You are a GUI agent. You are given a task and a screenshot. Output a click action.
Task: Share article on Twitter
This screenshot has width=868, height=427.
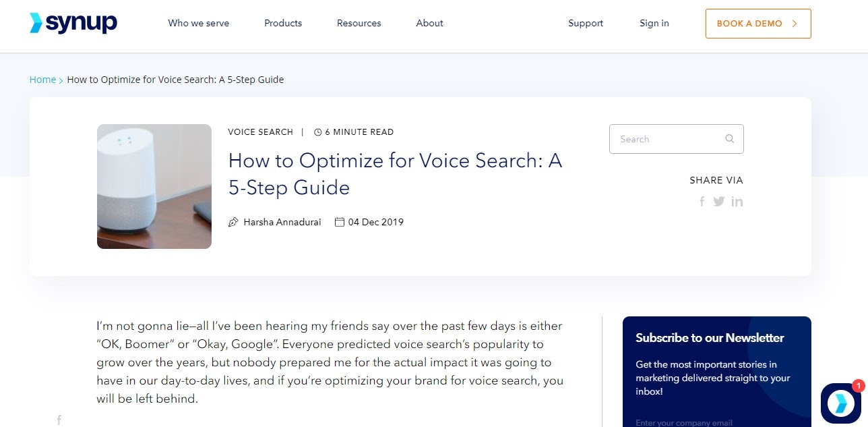pyautogui.click(x=719, y=201)
